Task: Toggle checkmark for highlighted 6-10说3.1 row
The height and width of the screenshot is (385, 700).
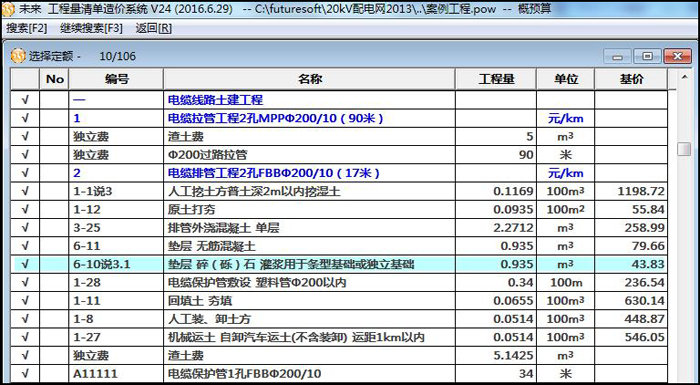Action: pos(25,264)
